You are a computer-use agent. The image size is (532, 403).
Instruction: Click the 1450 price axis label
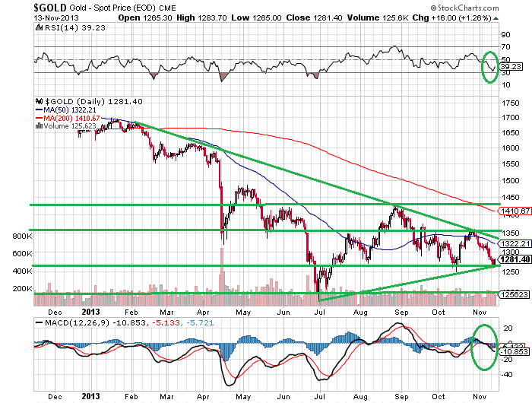tap(510, 197)
